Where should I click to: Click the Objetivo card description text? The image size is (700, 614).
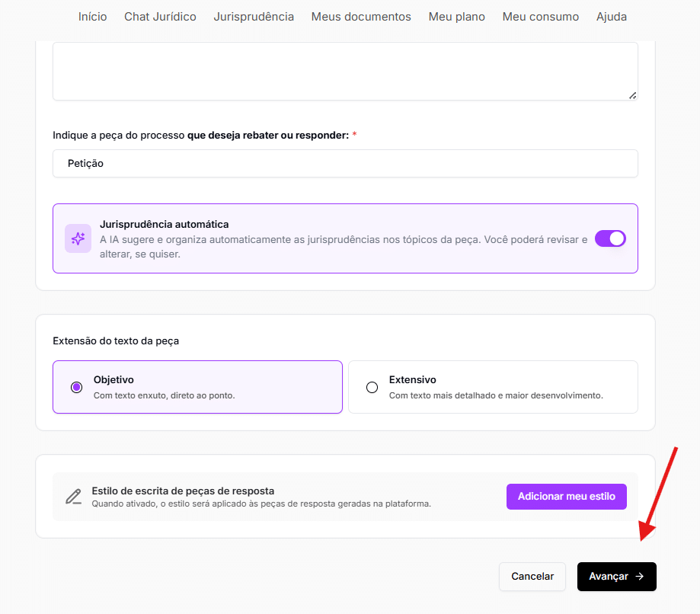164,396
